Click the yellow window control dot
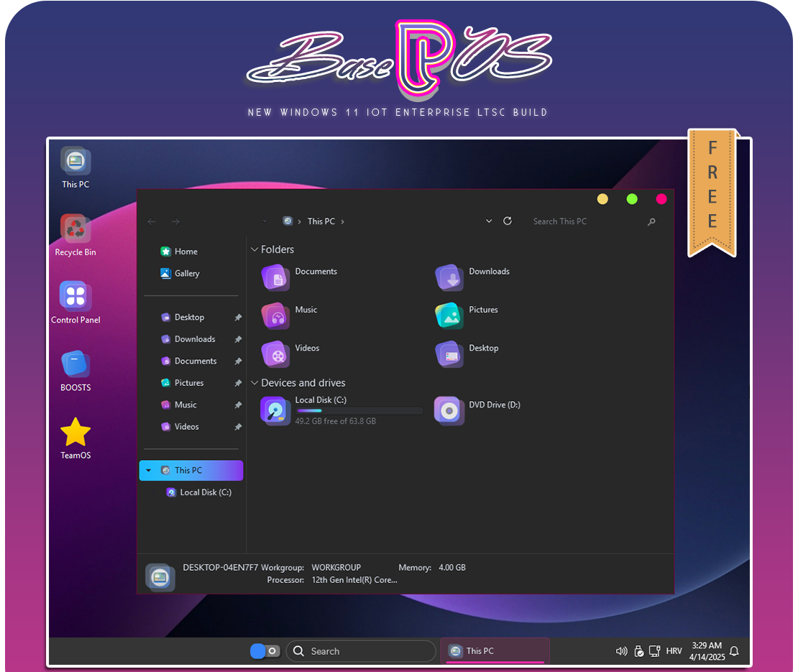This screenshot has width=798, height=672. point(602,199)
